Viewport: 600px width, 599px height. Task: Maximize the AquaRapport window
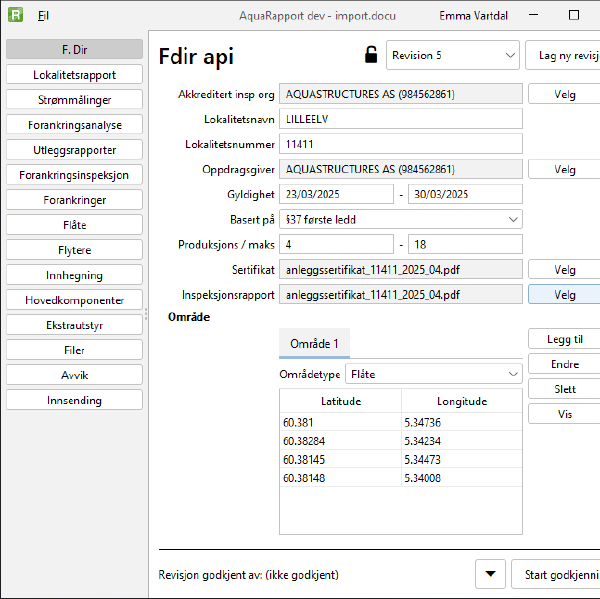coord(574,16)
